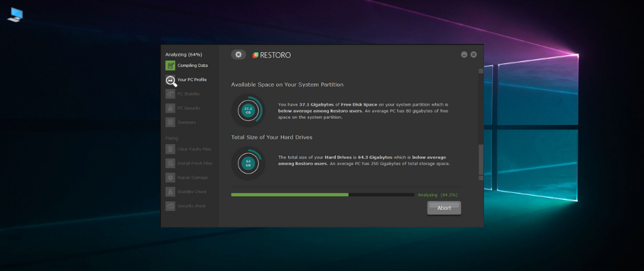This screenshot has width=644, height=271.
Task: Click the Restoro logo icon
Action: pyautogui.click(x=255, y=55)
